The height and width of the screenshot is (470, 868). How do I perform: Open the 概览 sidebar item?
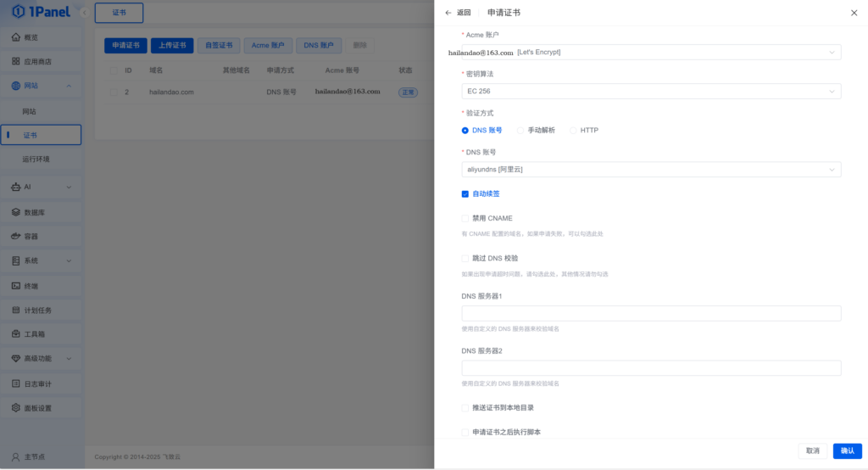pos(41,37)
